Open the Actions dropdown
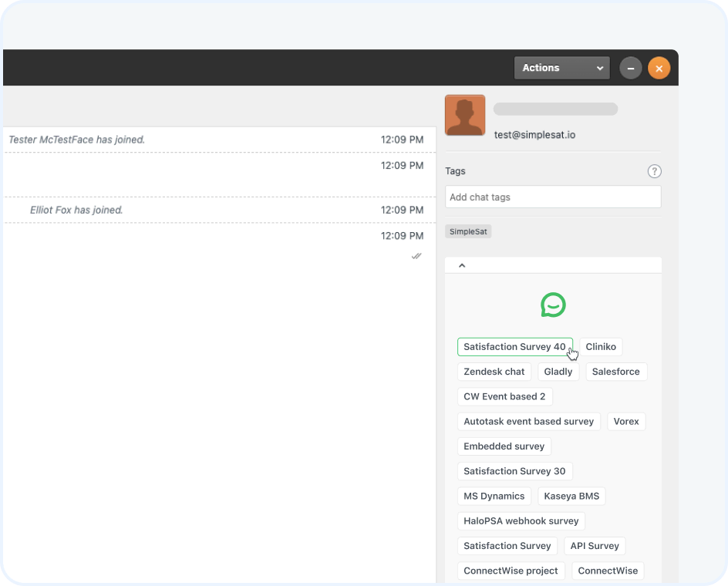728x586 pixels. click(561, 68)
